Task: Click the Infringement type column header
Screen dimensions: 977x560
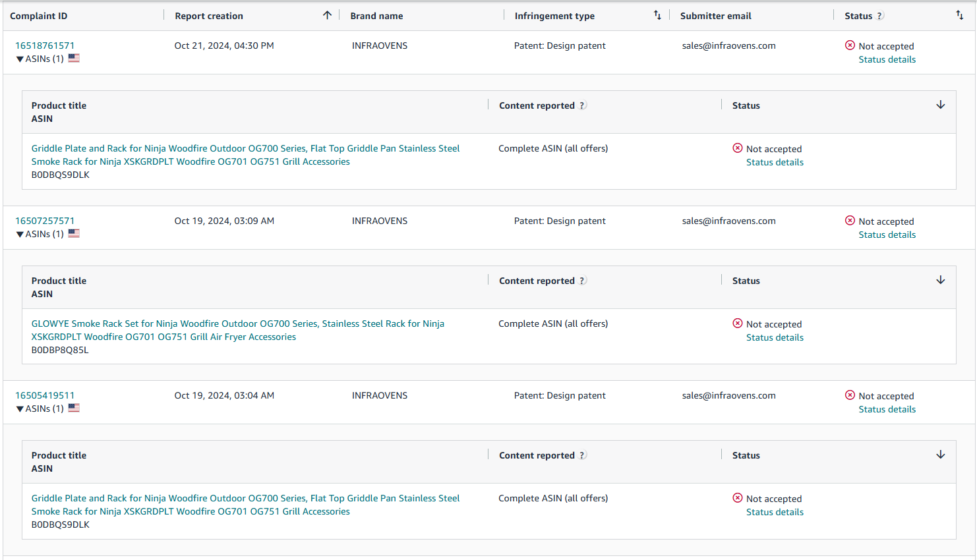Action: coord(554,16)
